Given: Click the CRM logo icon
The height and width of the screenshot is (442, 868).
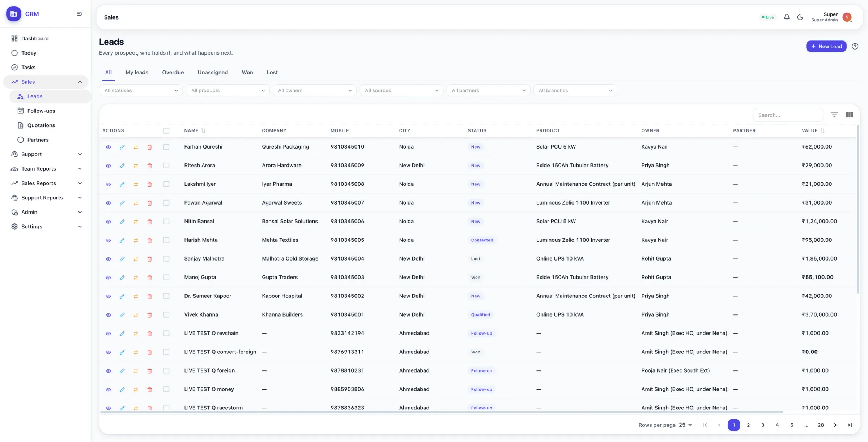Looking at the screenshot, I should (x=14, y=14).
